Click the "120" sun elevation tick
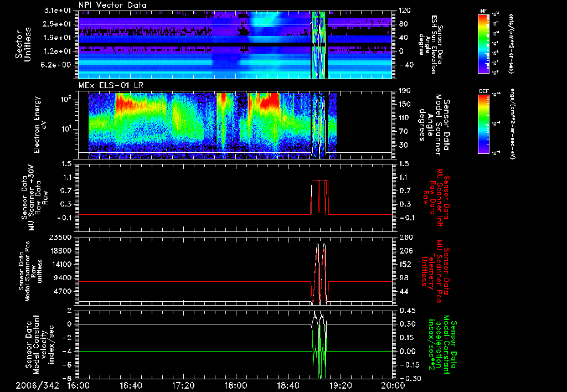This screenshot has width=567, height=392. pos(404,11)
